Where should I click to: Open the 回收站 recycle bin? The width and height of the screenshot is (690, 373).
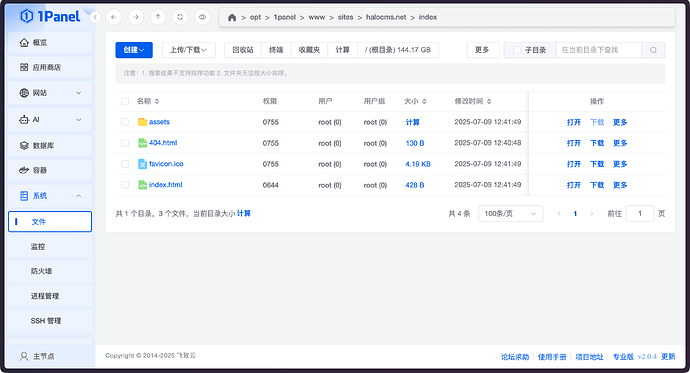click(x=243, y=50)
